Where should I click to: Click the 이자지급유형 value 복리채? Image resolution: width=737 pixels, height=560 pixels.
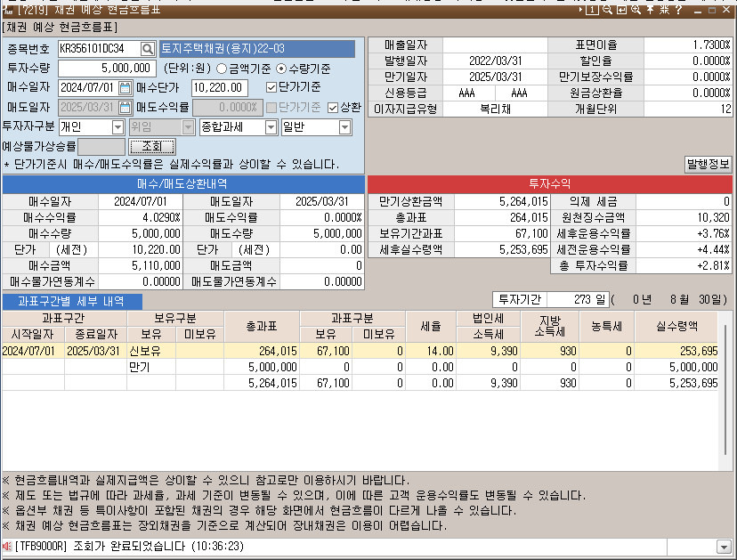496,110
